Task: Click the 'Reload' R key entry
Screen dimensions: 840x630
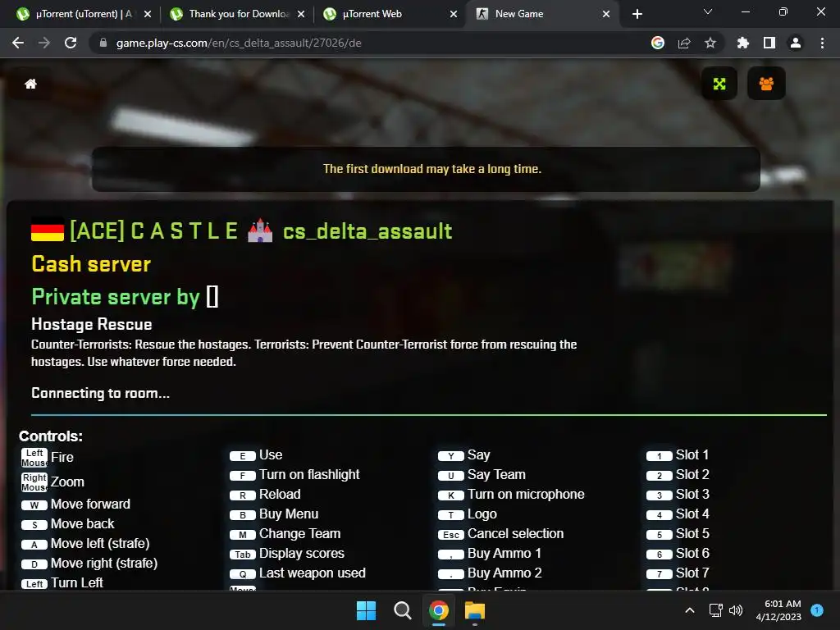Action: 265,495
